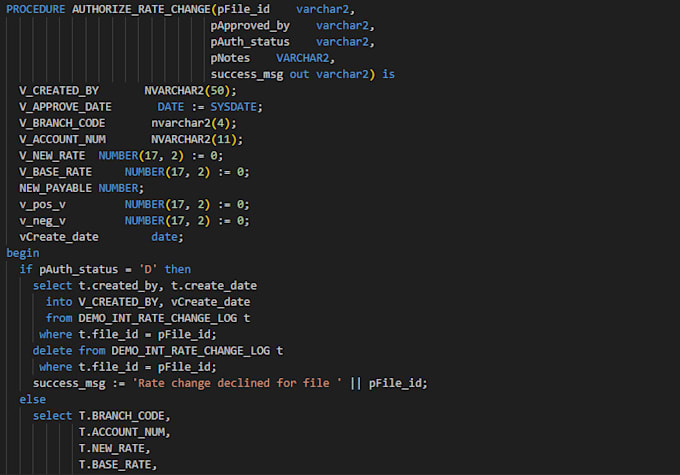Click DEMO_INT_RATE_CHANGE_LOG in the from clause after into
Screen dimensions: 680x475
pyautogui.click(x=158, y=318)
